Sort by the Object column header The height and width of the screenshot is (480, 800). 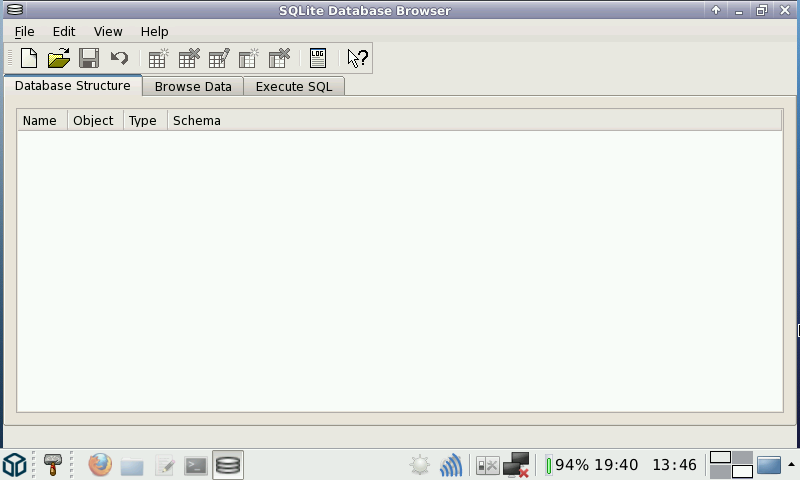pyautogui.click(x=95, y=121)
